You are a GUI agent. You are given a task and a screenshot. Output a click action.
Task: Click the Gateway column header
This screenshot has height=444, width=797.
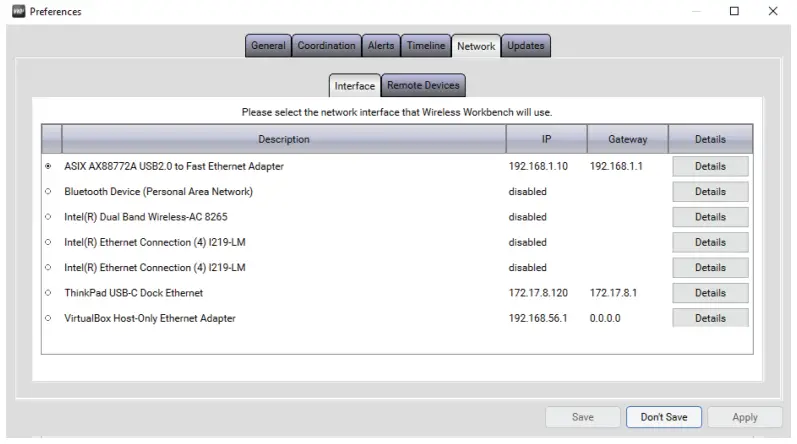coord(628,139)
